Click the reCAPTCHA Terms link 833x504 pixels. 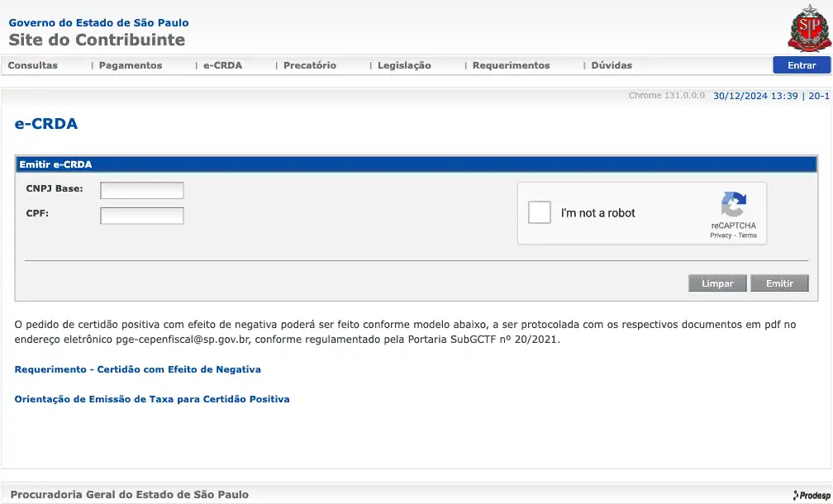pos(748,235)
